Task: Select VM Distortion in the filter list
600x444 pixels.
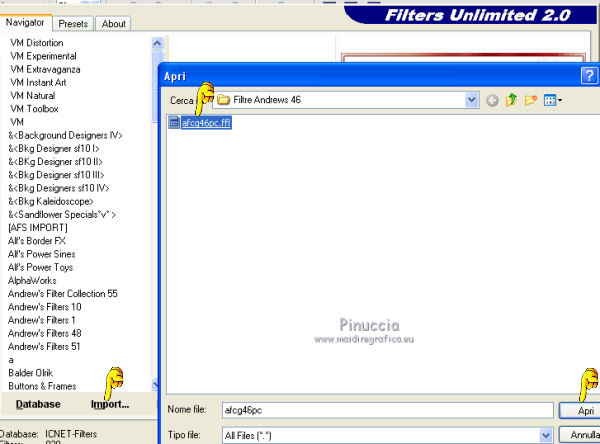Action: click(37, 43)
